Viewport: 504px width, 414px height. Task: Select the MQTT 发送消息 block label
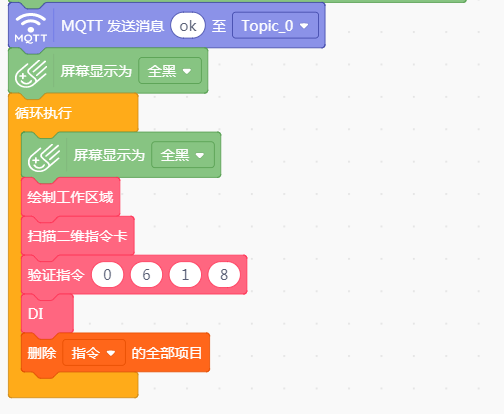tap(113, 26)
